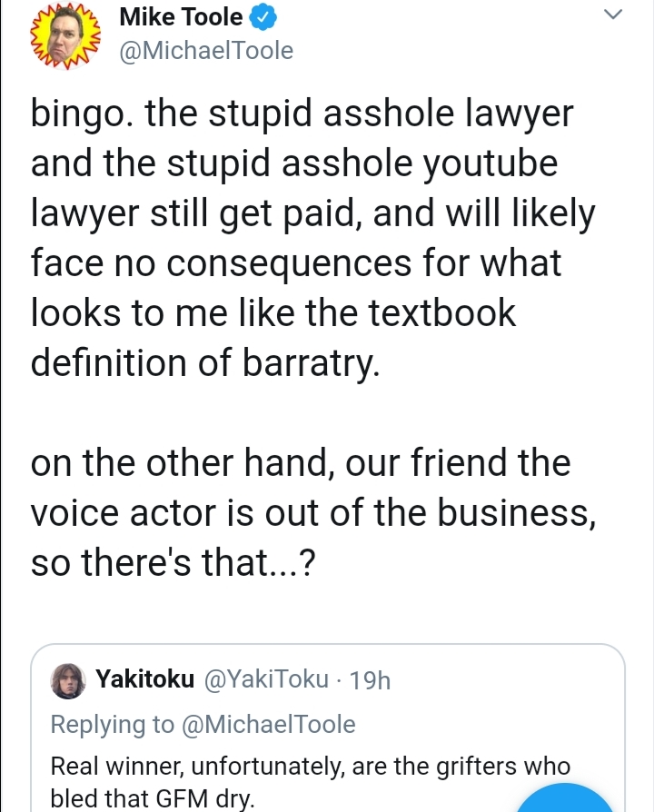Click "Real winner, unfortunately" text
Screen dimensions: 654x812
pyautogui.click(x=196, y=766)
